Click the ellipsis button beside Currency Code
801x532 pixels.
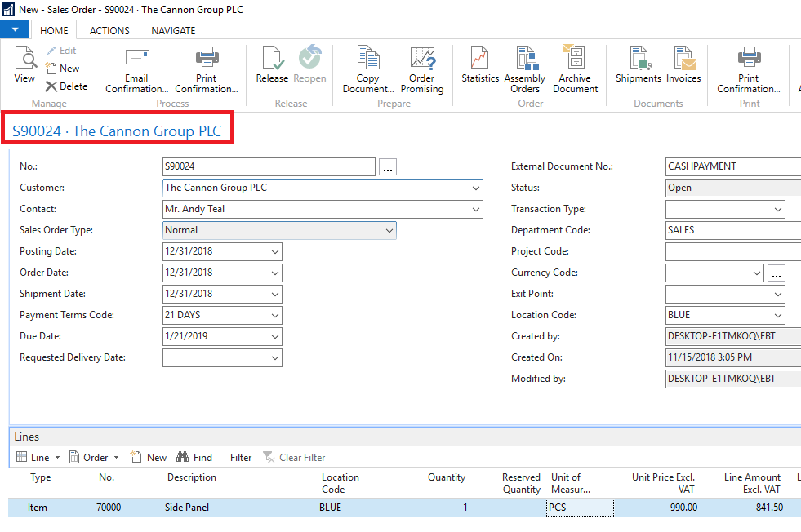pos(777,273)
